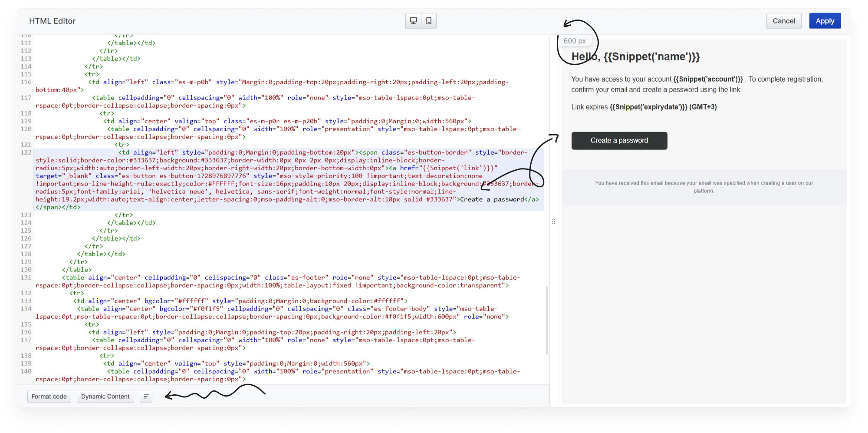Switch to mobile preview mode
The image size is (868, 433).
[x=428, y=21]
